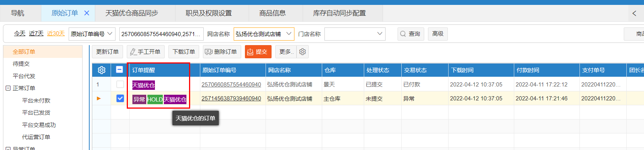This screenshot has width=644, height=150.
Task: Click the 下载订单 button
Action: pos(184,52)
